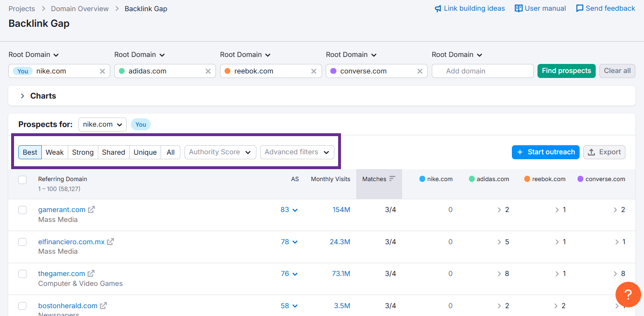Click the export upload icon

coord(591,152)
